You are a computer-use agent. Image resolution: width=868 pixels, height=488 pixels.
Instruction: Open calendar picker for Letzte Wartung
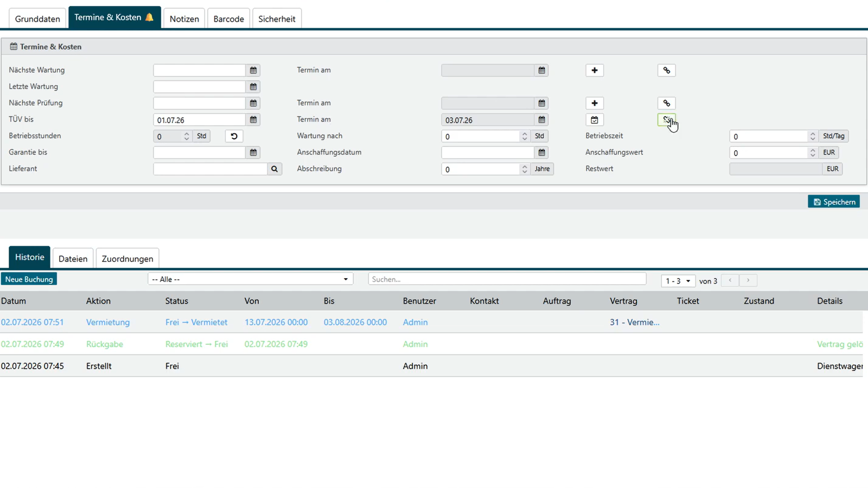pos(253,87)
